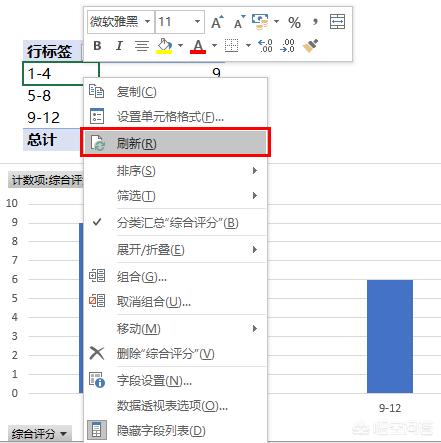Click the merge and center icon
The width and height of the screenshot is (441, 443).
[x=337, y=22]
